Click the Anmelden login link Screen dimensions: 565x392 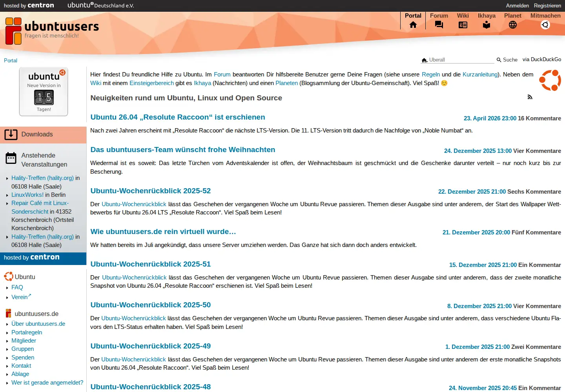(517, 5)
